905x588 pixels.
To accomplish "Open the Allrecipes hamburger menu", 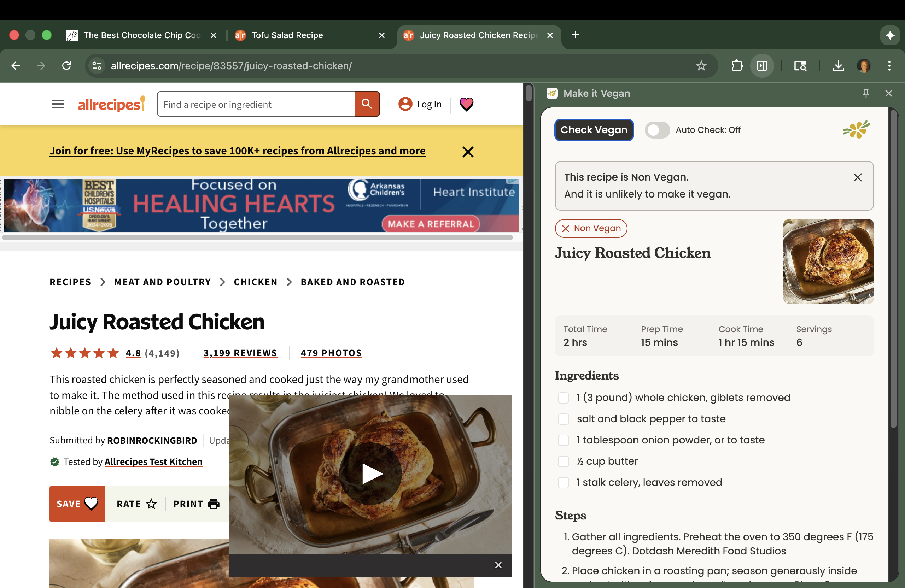I will 58,104.
